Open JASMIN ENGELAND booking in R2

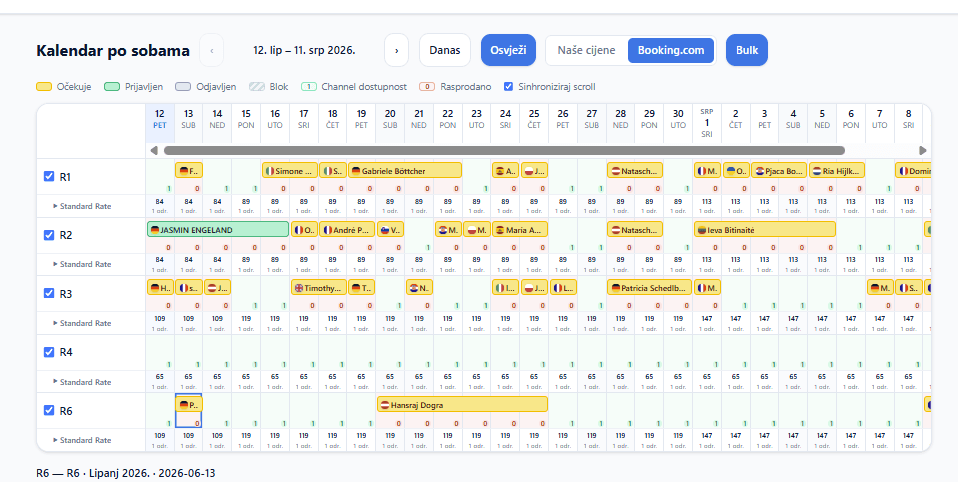(x=218, y=229)
